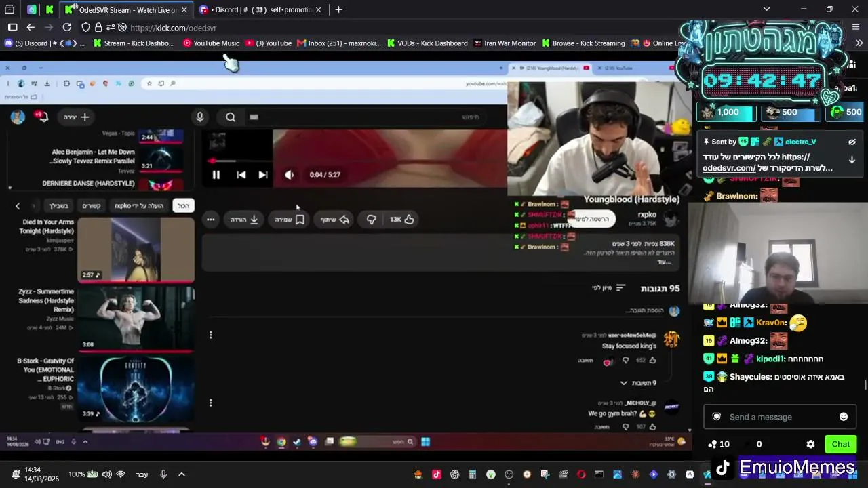Toggle the taskbar microphone icon
Image resolution: width=868 pixels, height=488 pixels.
point(163,474)
